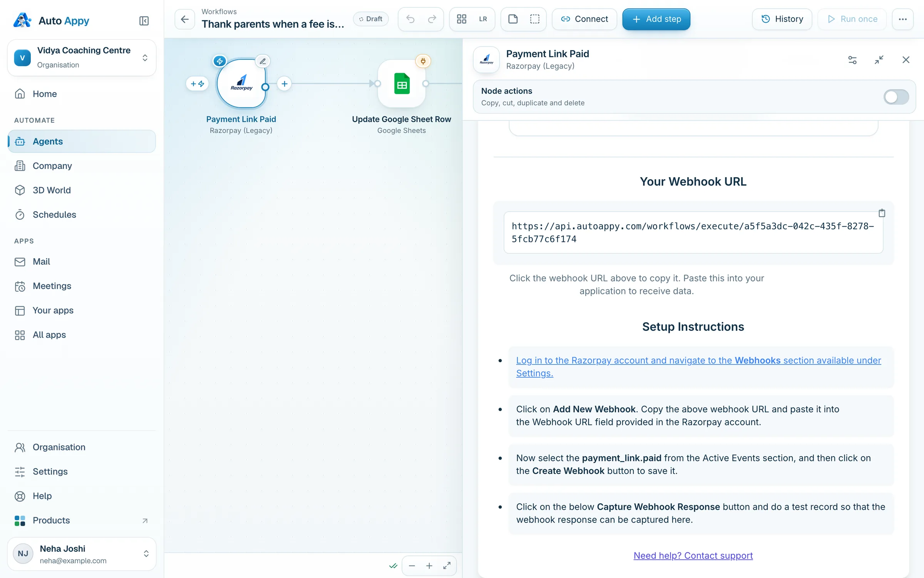Expand the Vidya Coaching Centre organisation switcher

82,58
